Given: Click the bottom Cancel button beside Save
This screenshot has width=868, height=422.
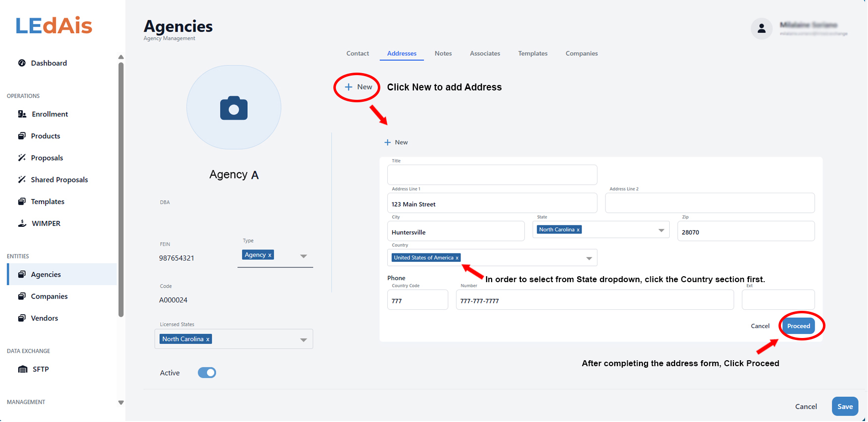Looking at the screenshot, I should (x=806, y=407).
